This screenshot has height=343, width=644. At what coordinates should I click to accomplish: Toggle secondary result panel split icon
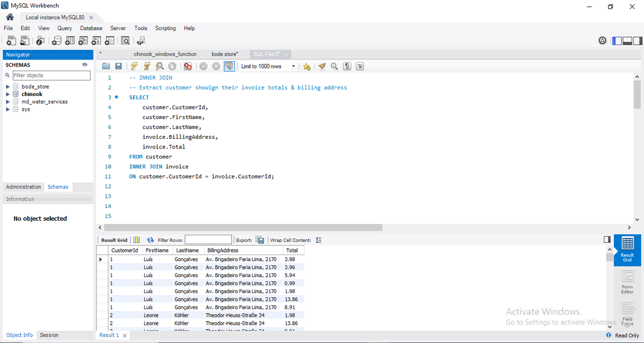pyautogui.click(x=607, y=240)
